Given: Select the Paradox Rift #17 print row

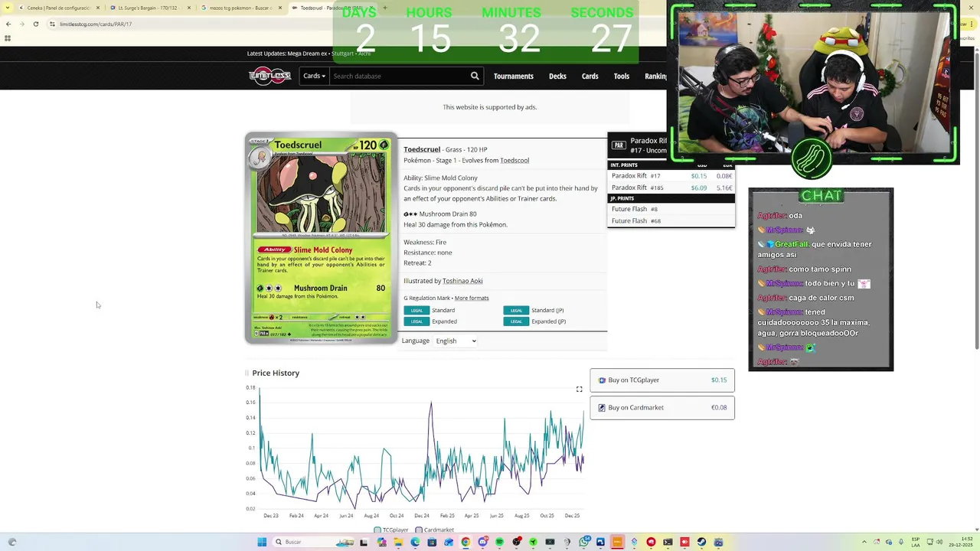Looking at the screenshot, I should 671,176.
